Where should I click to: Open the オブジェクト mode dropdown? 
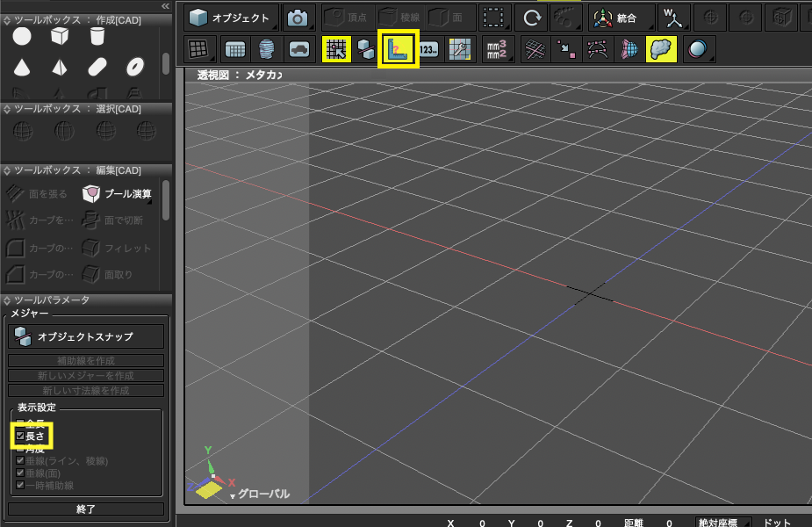[231, 18]
